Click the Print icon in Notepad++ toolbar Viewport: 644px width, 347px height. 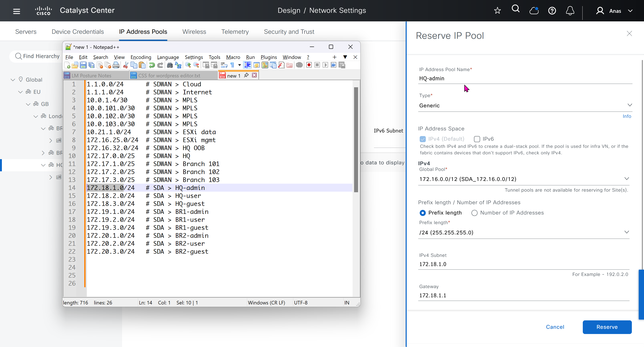tap(116, 65)
